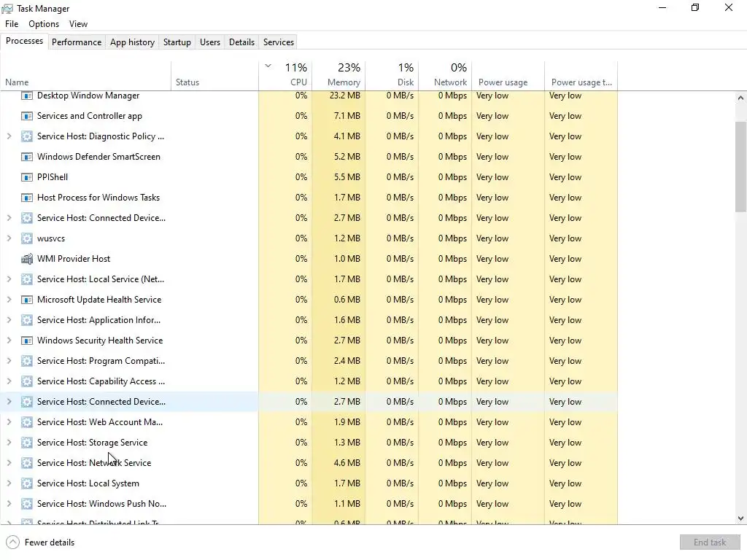Expand Microsoft Update Health Service group
747x560 pixels.
pyautogui.click(x=9, y=300)
